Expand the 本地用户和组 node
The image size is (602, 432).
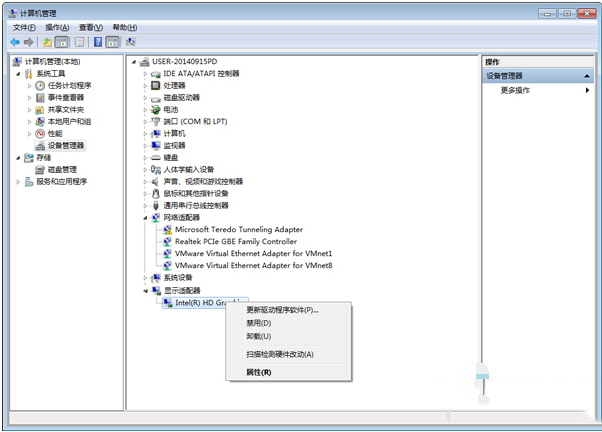[29, 122]
